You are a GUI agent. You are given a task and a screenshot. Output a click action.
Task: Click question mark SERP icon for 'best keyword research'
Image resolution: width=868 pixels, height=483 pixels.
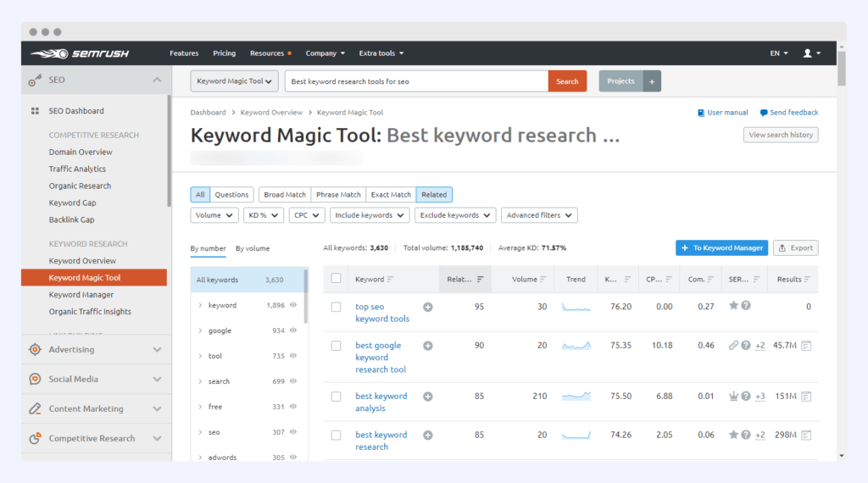(746, 435)
